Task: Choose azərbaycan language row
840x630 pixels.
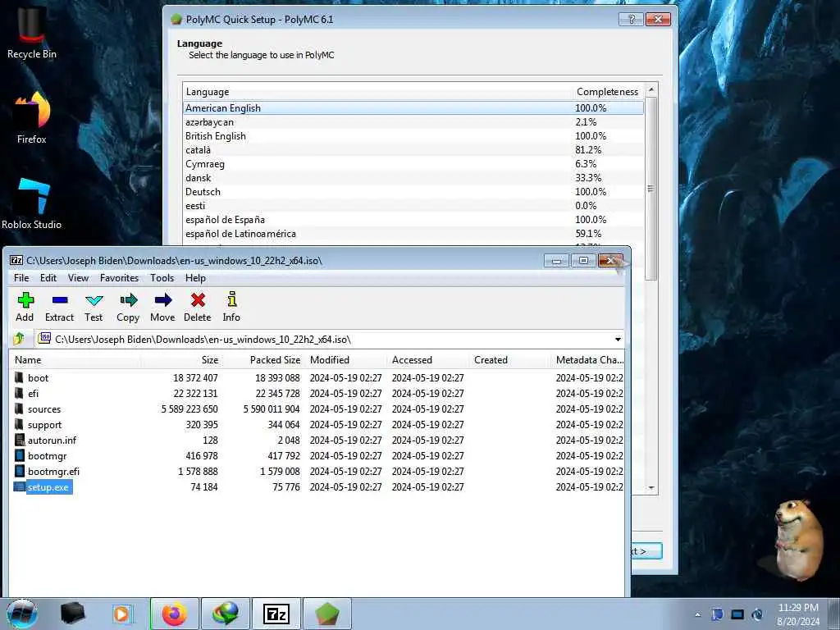Action: 413,122
